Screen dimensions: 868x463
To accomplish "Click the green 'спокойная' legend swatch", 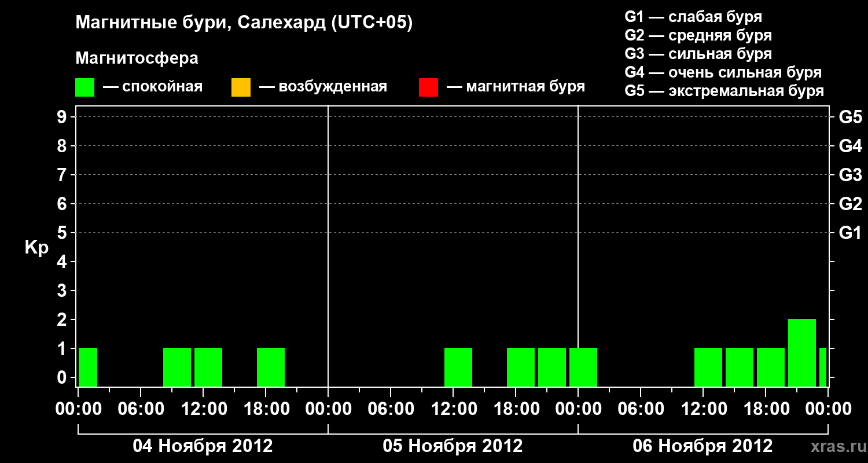I will (85, 87).
